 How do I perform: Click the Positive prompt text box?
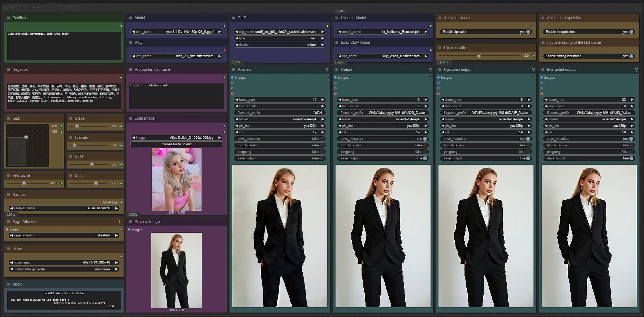coord(64,46)
